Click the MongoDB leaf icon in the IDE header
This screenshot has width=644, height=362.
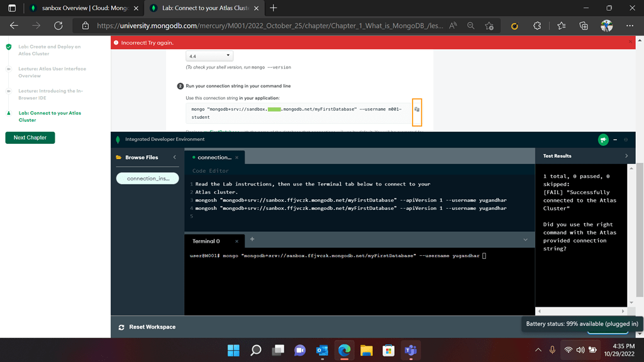119,140
